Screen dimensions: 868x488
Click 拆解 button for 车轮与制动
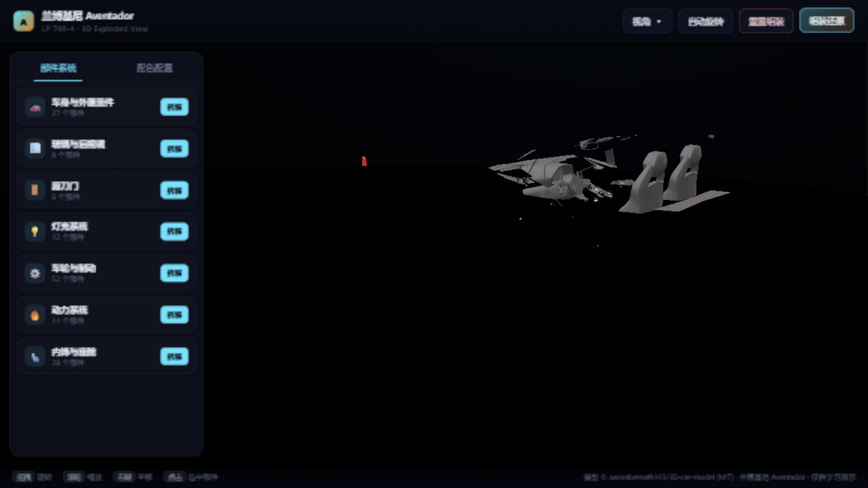pyautogui.click(x=174, y=273)
